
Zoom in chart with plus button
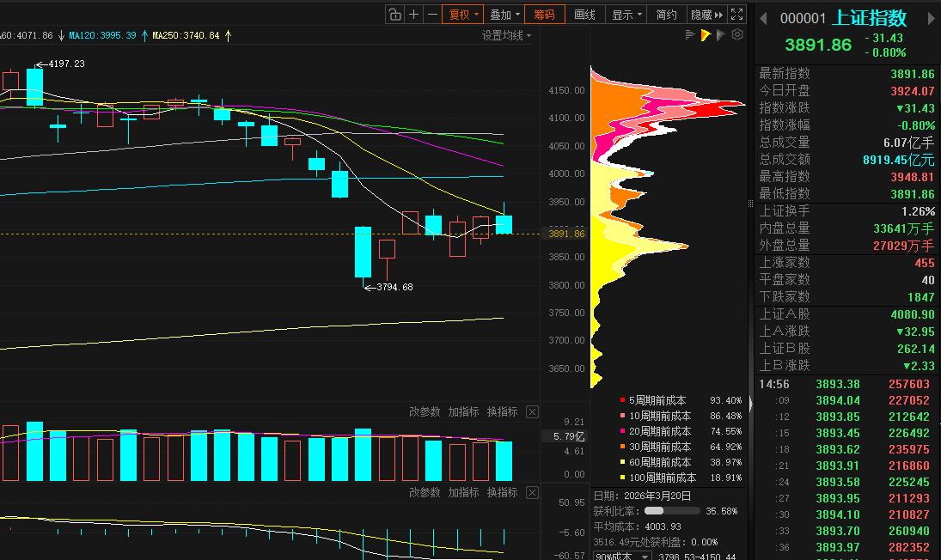413,15
